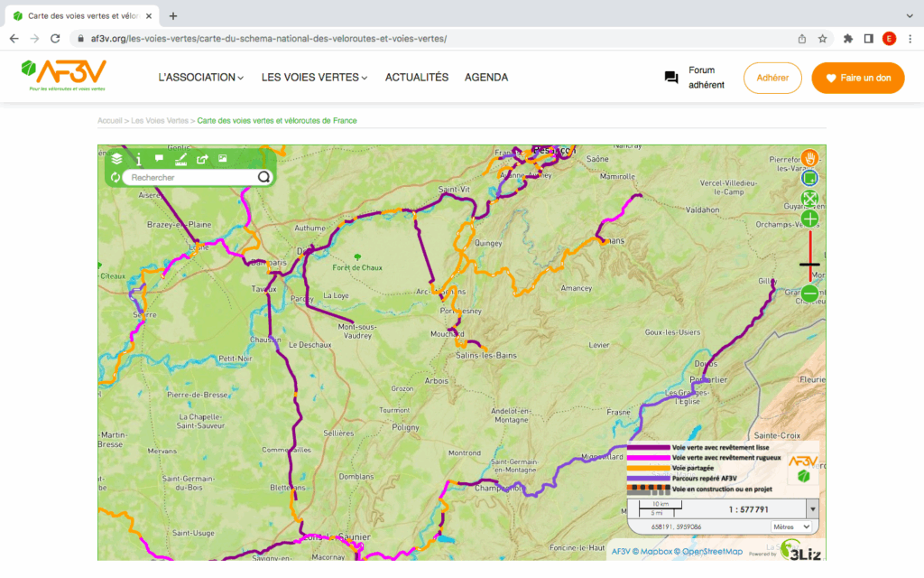Screen dimensions: 924x578
Task: Click the magnifier search icon in Rechercher box
Action: coord(263,177)
